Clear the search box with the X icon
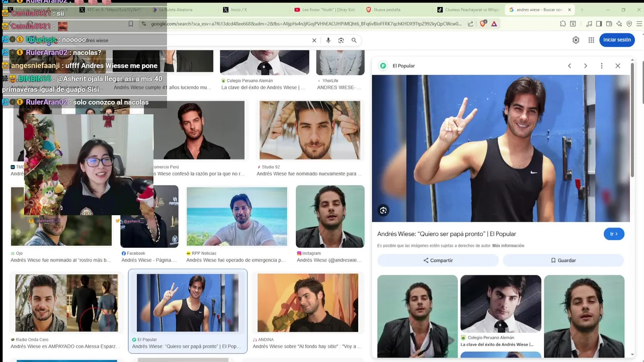The height and width of the screenshot is (362, 644). 314,40
